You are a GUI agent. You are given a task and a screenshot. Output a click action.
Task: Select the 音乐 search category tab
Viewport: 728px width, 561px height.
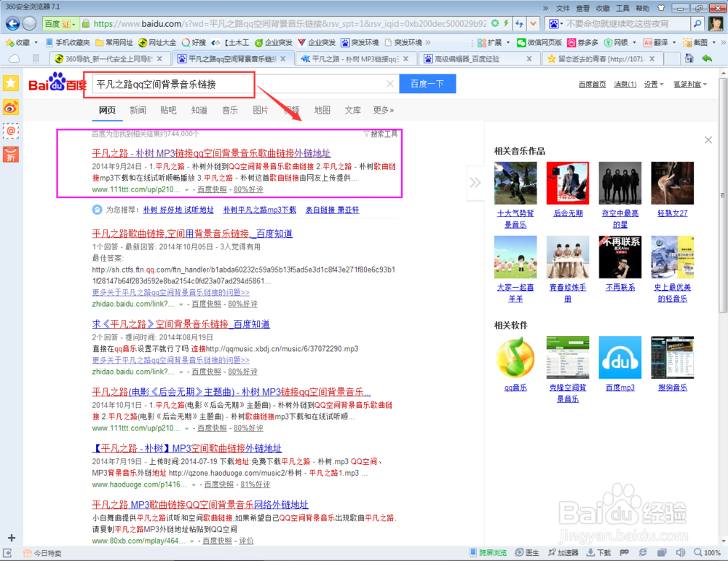[x=230, y=110]
